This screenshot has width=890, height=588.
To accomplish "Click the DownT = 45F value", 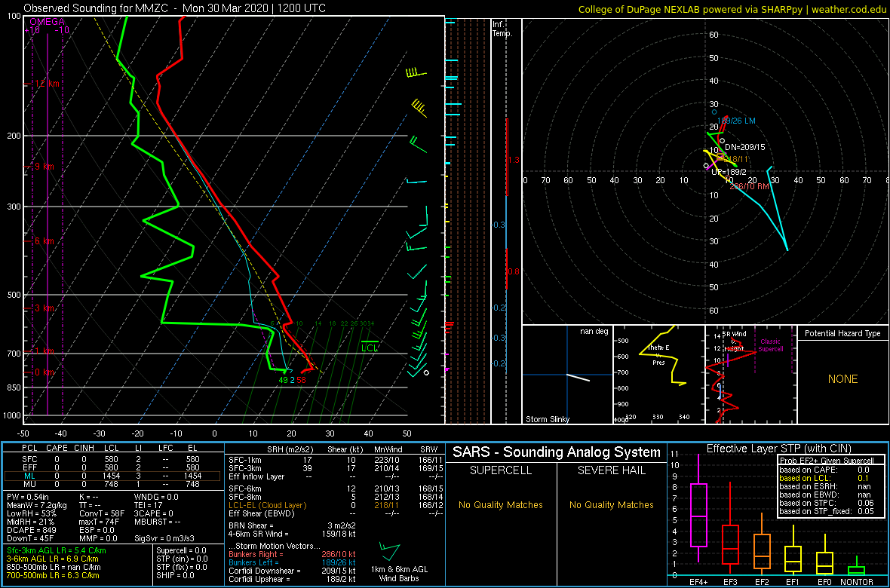I will [x=30, y=540].
